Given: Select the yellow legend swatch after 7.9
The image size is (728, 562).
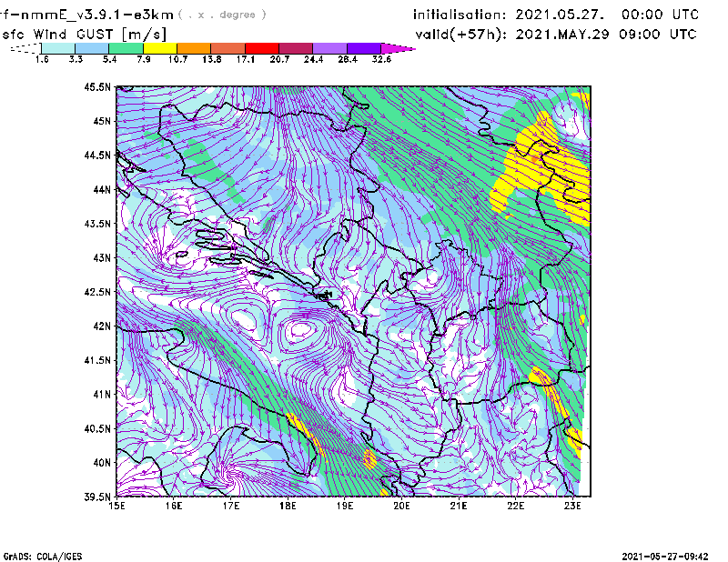Looking at the screenshot, I should [160, 48].
